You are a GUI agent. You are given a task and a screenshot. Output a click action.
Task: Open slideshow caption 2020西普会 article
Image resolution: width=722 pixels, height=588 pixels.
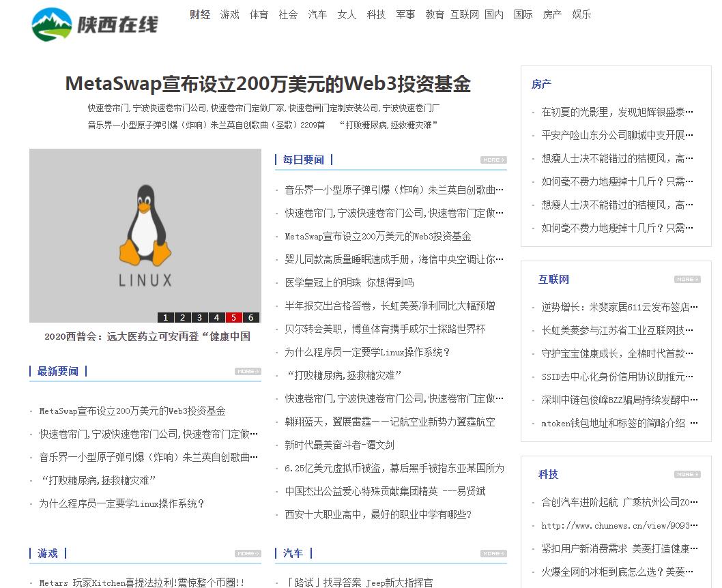pos(147,337)
